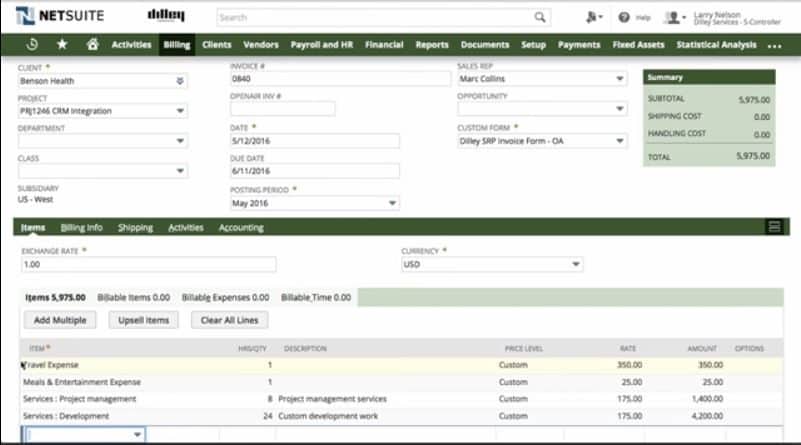Select the Meals & Entertainment Expense line
The image size is (801, 445).
[x=401, y=382]
